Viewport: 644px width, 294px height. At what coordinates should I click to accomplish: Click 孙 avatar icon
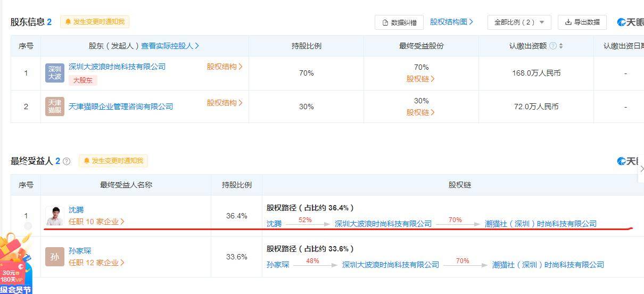[55, 257]
